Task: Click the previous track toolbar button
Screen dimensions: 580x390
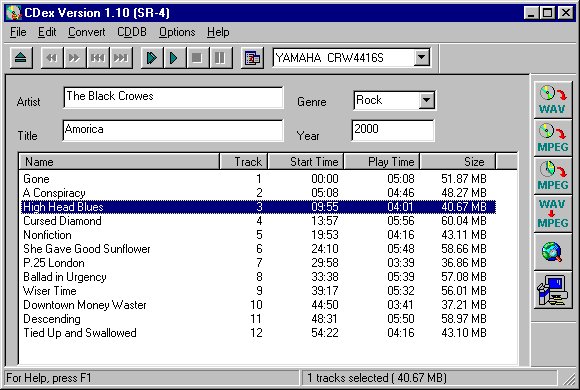Action: 98,58
